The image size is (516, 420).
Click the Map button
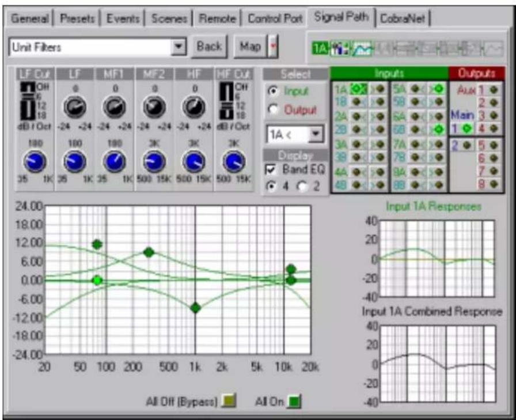tap(250, 47)
